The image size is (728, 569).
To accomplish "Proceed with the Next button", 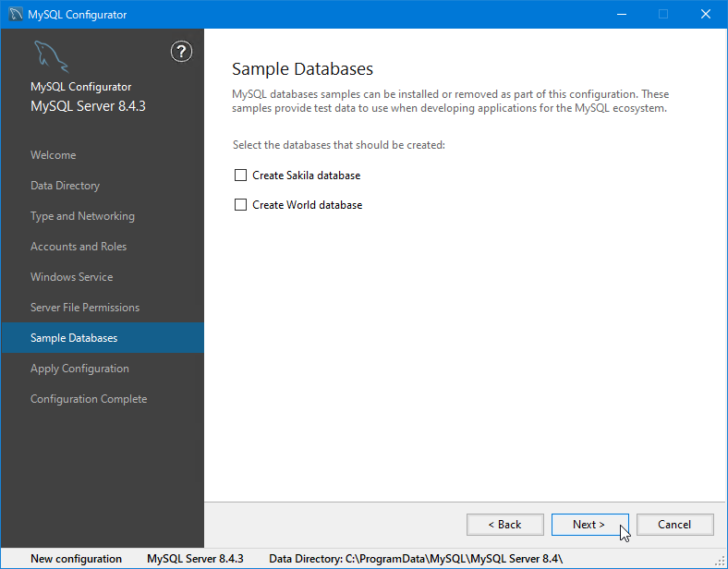I will click(x=589, y=525).
